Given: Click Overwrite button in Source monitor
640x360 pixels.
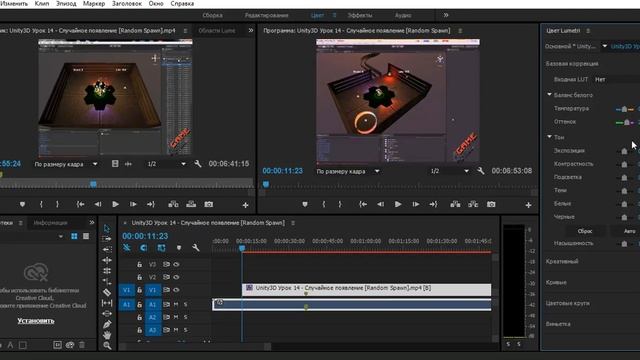Looking at the screenshot, I should point(191,204).
